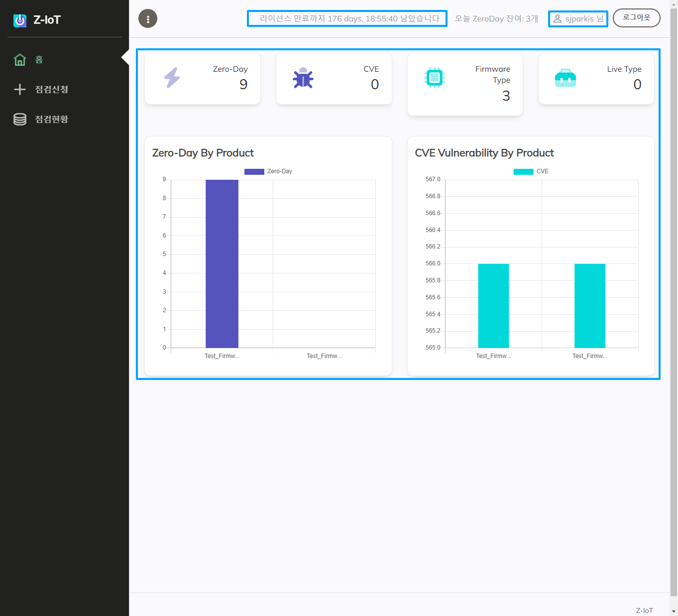
Task: Toggle the Zero-Day legend swatch
Action: click(x=254, y=172)
